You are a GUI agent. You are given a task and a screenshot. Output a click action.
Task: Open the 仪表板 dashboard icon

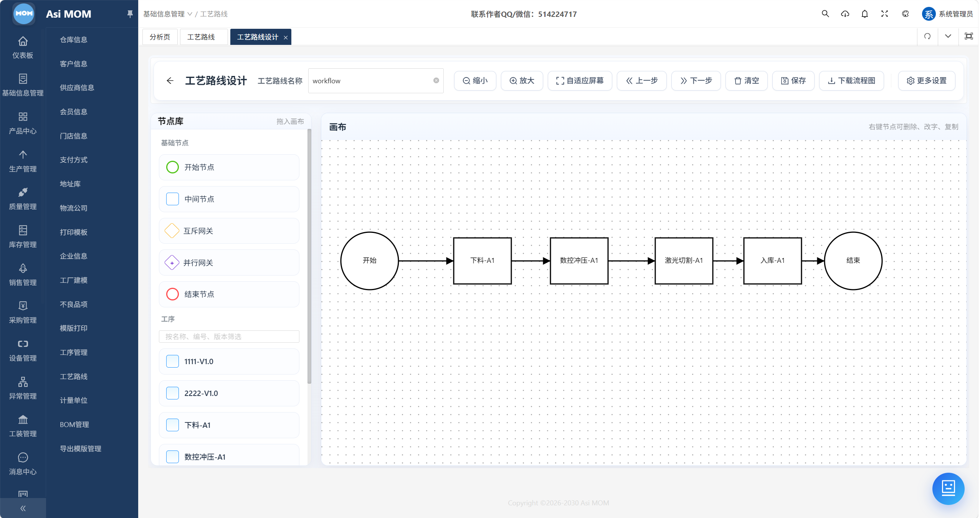(x=23, y=47)
